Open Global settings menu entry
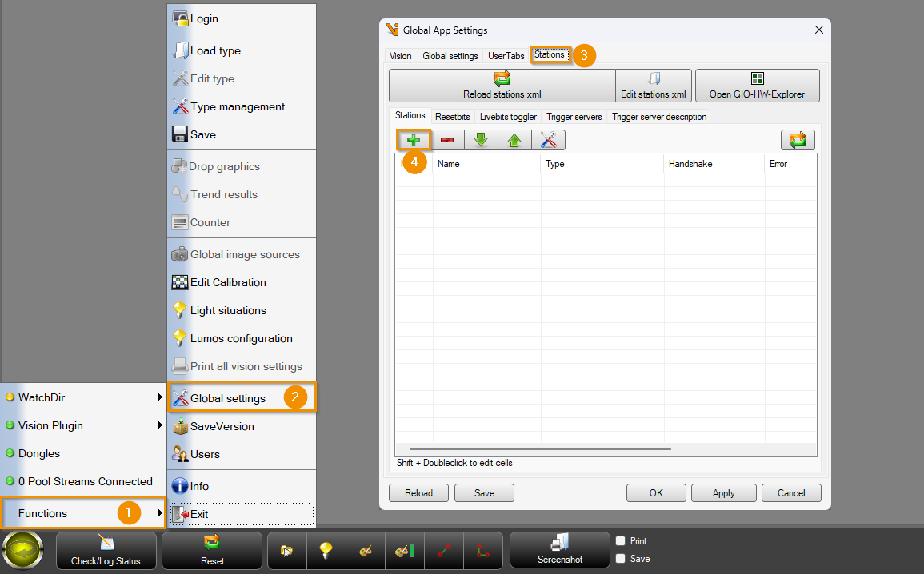Image resolution: width=924 pixels, height=574 pixels. click(x=242, y=398)
